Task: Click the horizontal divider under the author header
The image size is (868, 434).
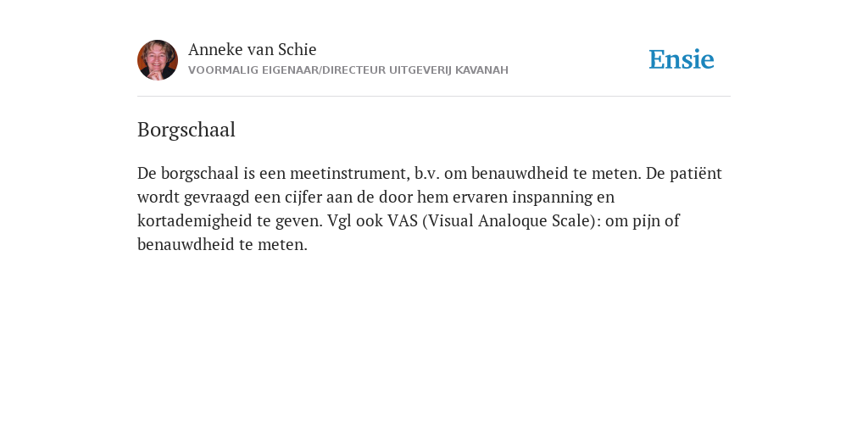Action: (434, 97)
